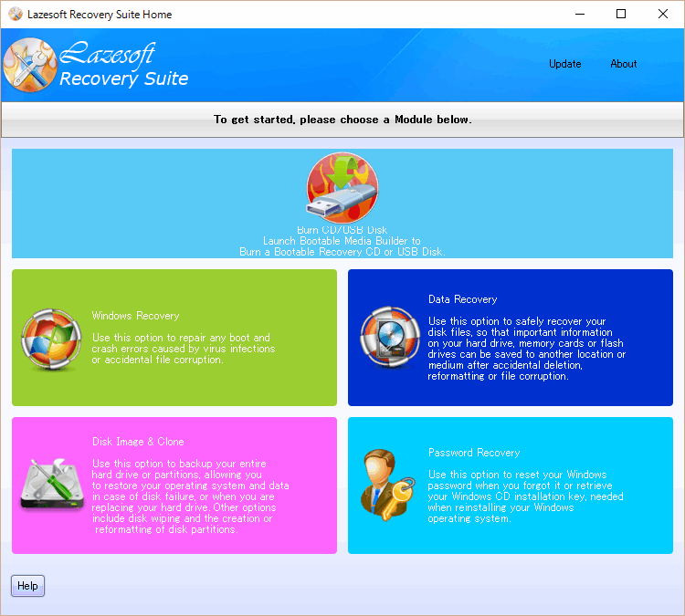Screen dimensions: 685x616
Task: Click 'Use this option to reset your Windows' description
Action: [525, 496]
